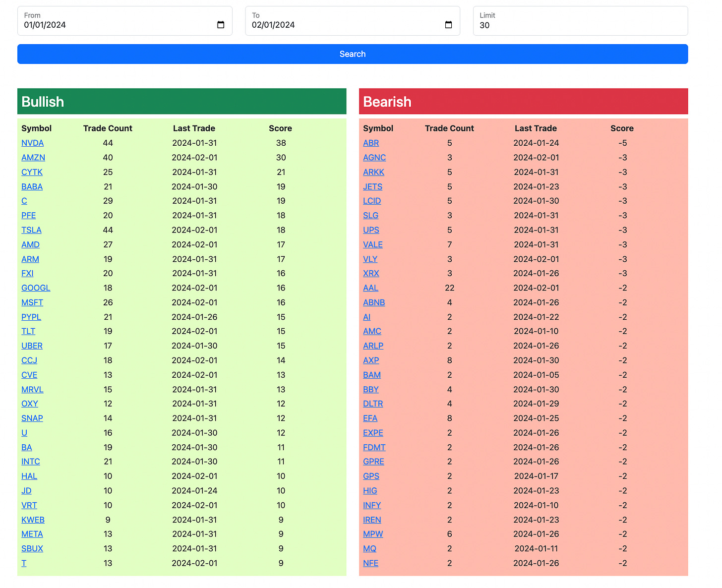Screen dimensions: 722x588
Task: Open the INFY symbol link
Action: coord(372,505)
